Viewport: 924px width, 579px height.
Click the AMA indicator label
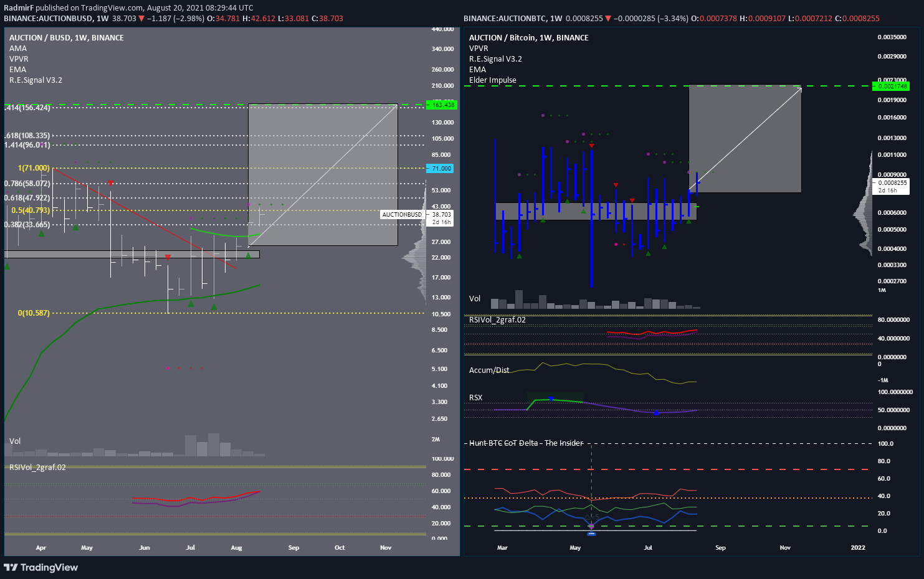click(x=18, y=49)
